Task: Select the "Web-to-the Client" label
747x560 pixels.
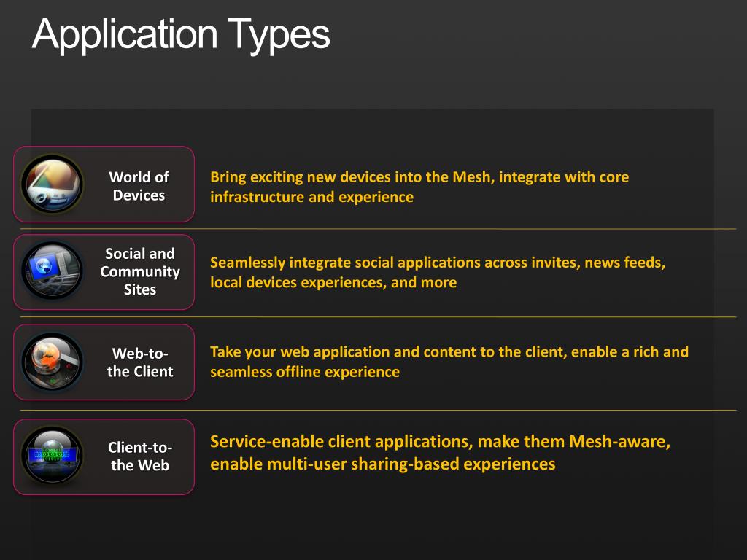Action: click(140, 362)
